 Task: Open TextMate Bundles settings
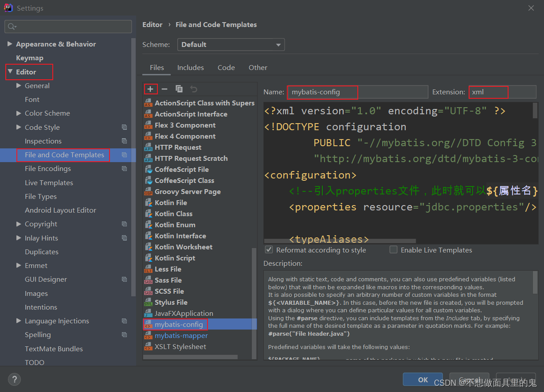pyautogui.click(x=54, y=349)
